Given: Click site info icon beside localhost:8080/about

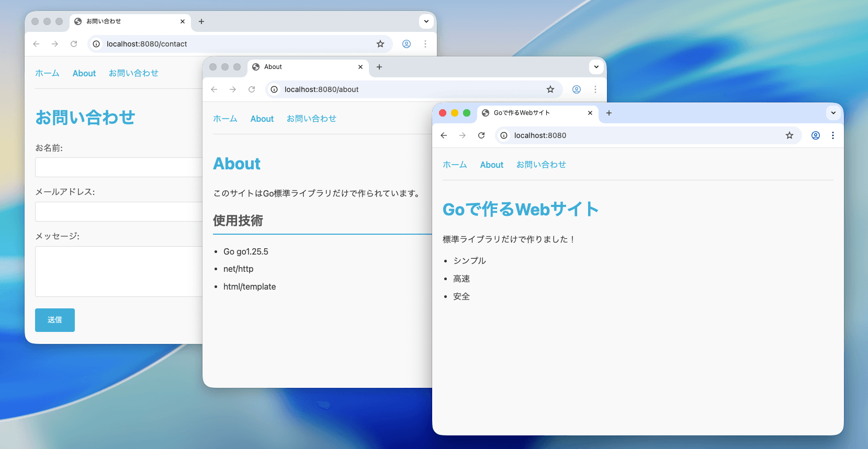Looking at the screenshot, I should point(274,89).
